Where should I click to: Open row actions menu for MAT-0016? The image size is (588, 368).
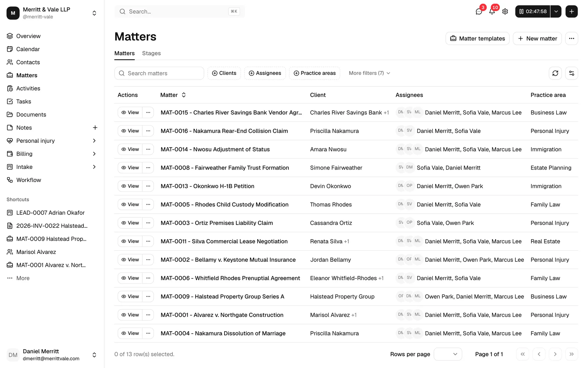[148, 131]
